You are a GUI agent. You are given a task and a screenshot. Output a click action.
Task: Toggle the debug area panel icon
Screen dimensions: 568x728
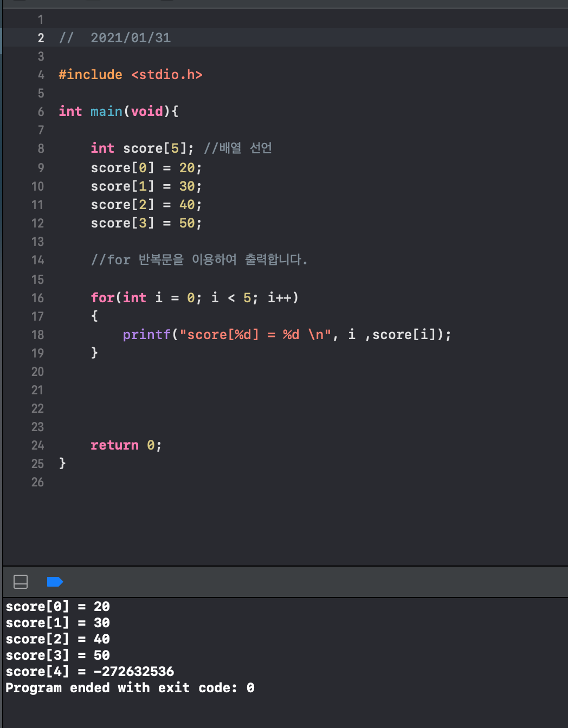tap(21, 582)
